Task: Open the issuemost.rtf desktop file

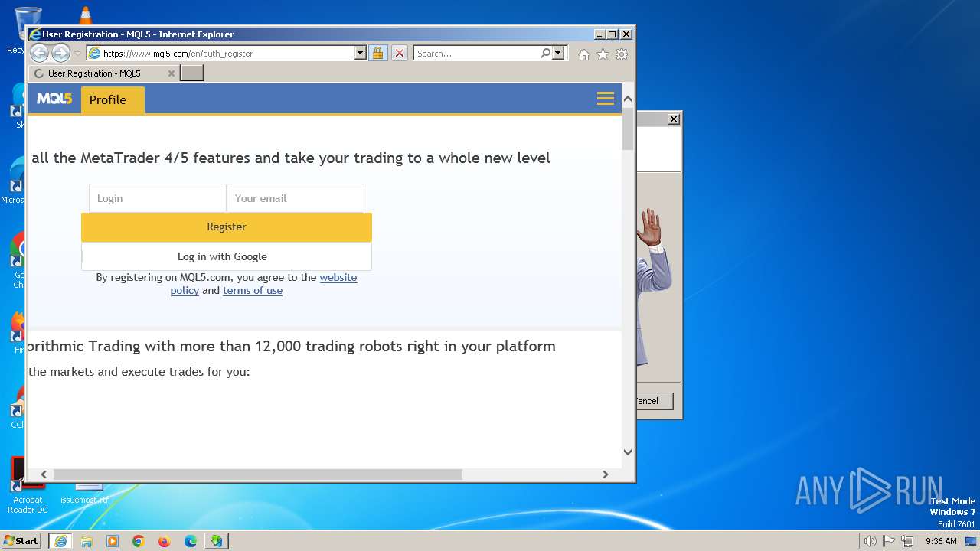Action: pos(84,494)
